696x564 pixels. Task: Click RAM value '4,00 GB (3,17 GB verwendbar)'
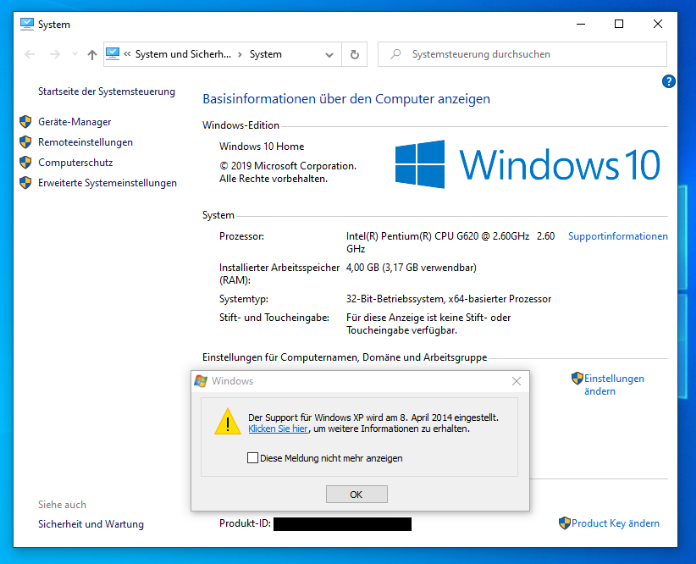(411, 268)
